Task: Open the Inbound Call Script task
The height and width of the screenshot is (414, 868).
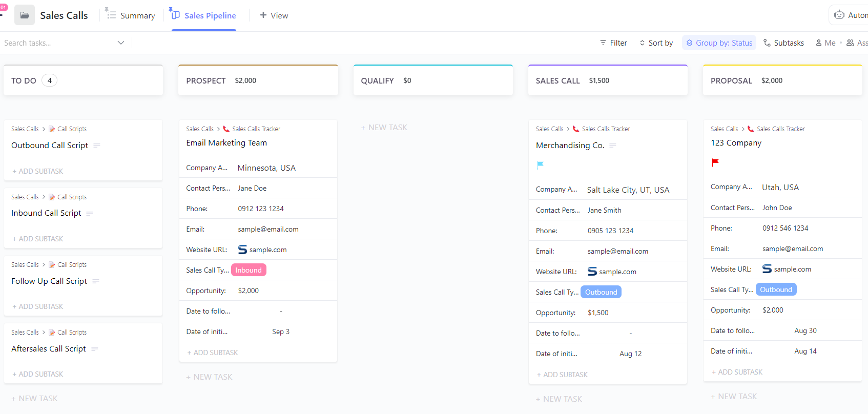Action: (x=46, y=213)
